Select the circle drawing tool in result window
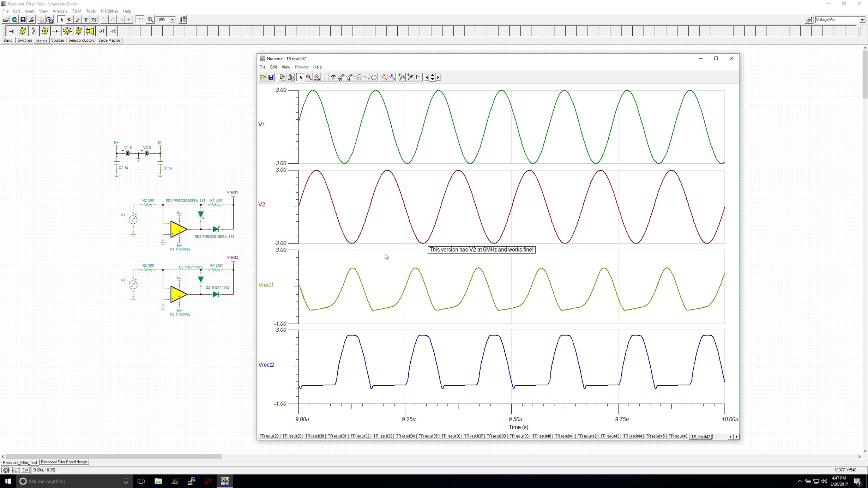868x488 pixels. (x=374, y=78)
